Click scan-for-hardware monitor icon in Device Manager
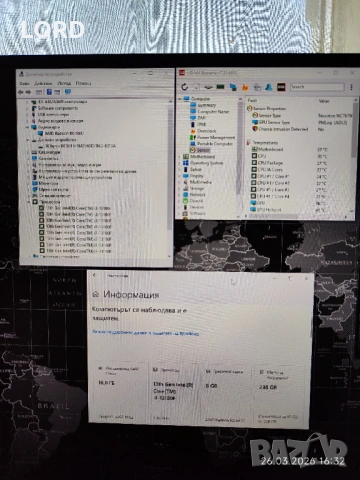360x480 pixels. [68, 92]
